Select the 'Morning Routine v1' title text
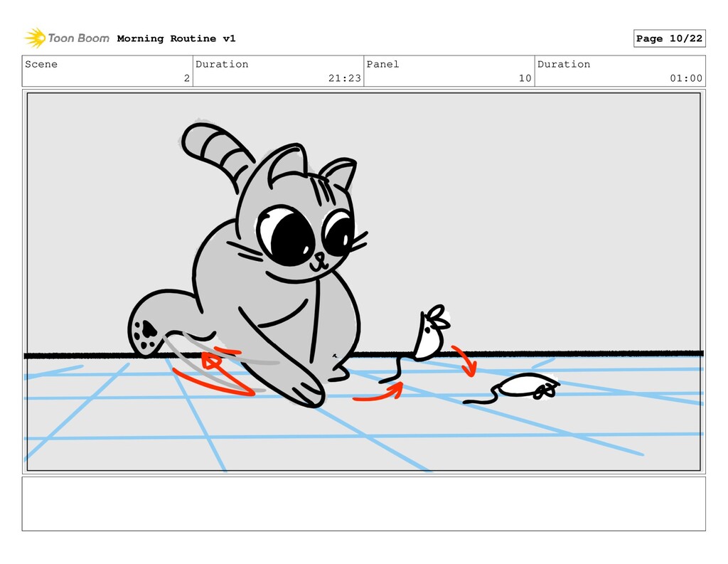 pos(176,38)
